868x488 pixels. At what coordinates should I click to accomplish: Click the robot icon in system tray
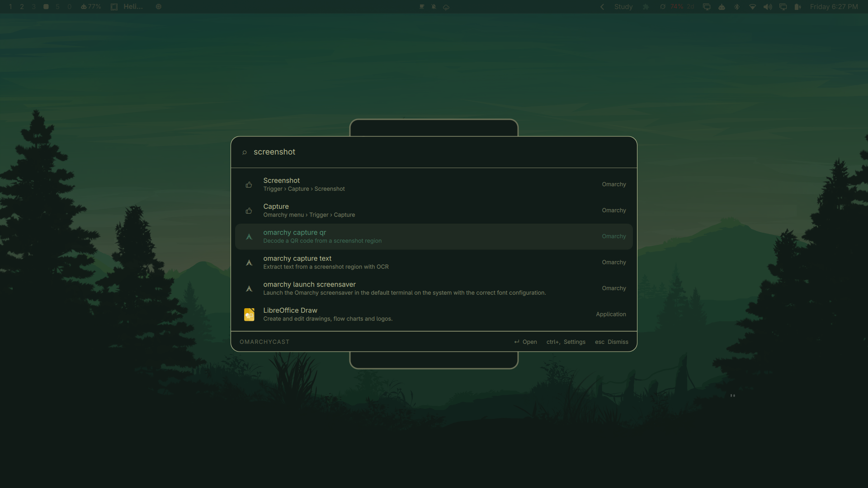(x=722, y=7)
